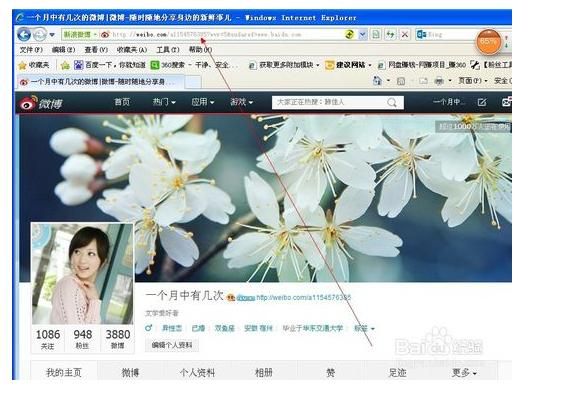Expand the 更多 profile tab dropdown
The image size is (580, 393).
[464, 372]
